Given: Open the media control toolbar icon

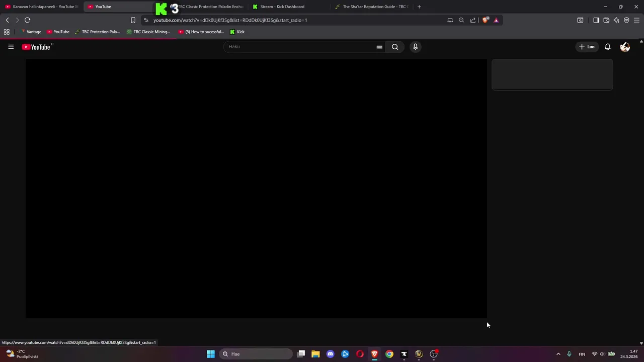Looking at the screenshot, I should [x=580, y=20].
